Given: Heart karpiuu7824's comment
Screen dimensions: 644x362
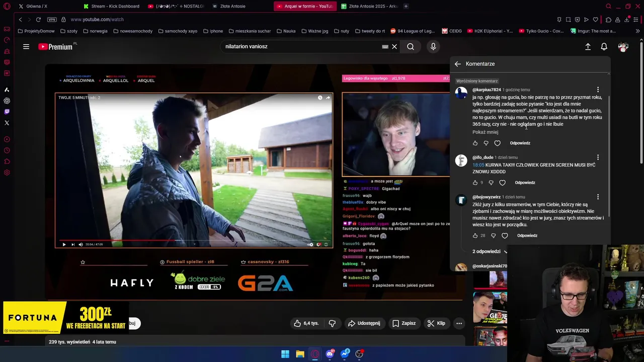Looking at the screenshot, I should (497, 143).
